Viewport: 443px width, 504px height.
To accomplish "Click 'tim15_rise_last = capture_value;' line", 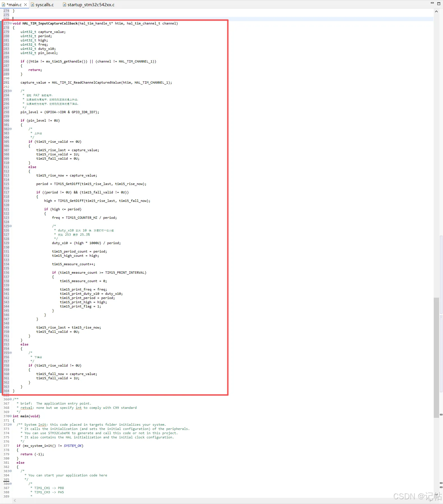I will (68, 150).
